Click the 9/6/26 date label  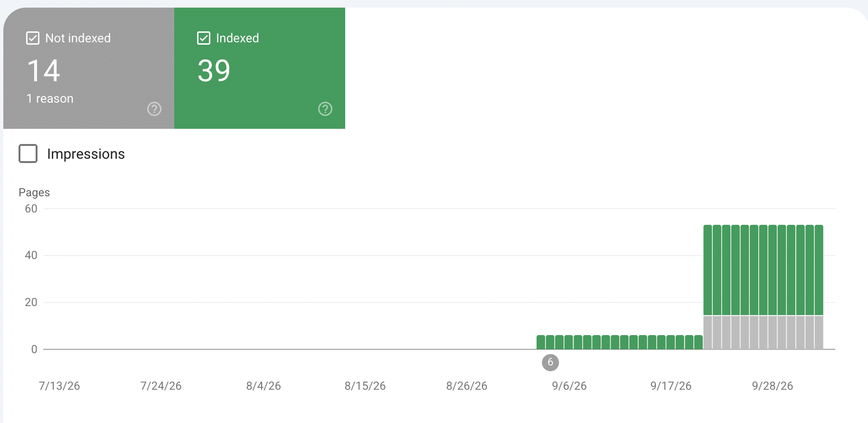569,386
